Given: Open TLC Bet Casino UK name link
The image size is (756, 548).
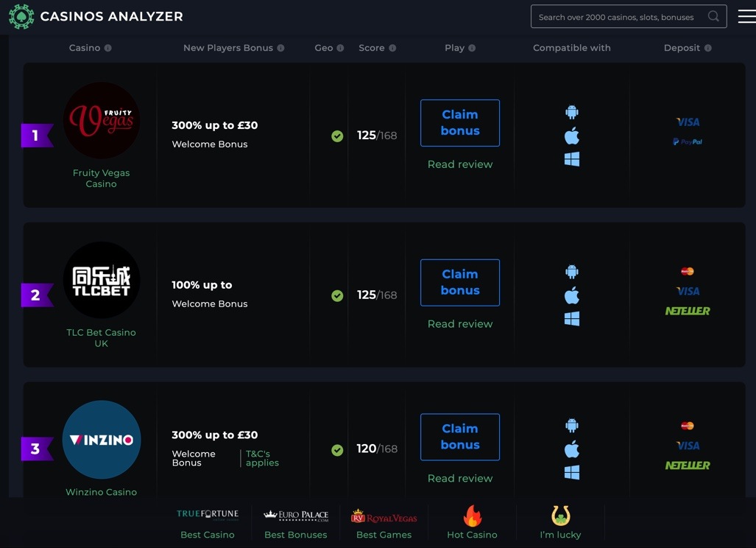Looking at the screenshot, I should (x=102, y=338).
